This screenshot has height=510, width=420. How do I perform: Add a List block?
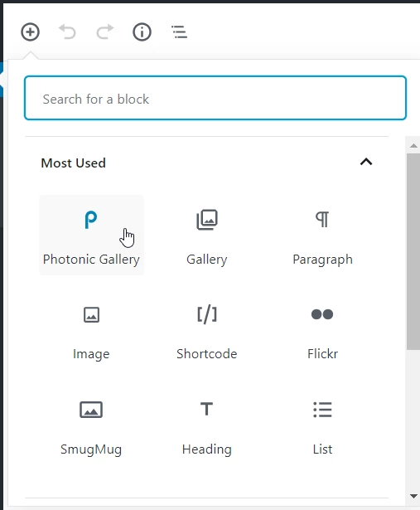pos(322,425)
